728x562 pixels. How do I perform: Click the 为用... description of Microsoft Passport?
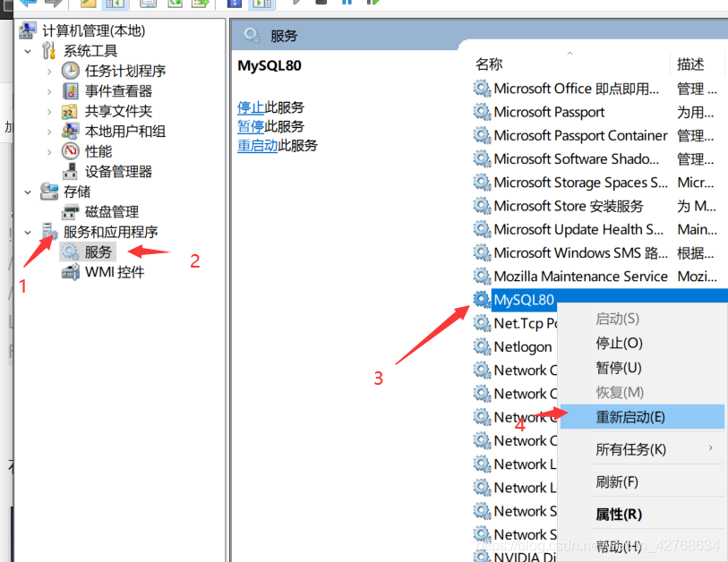click(696, 112)
